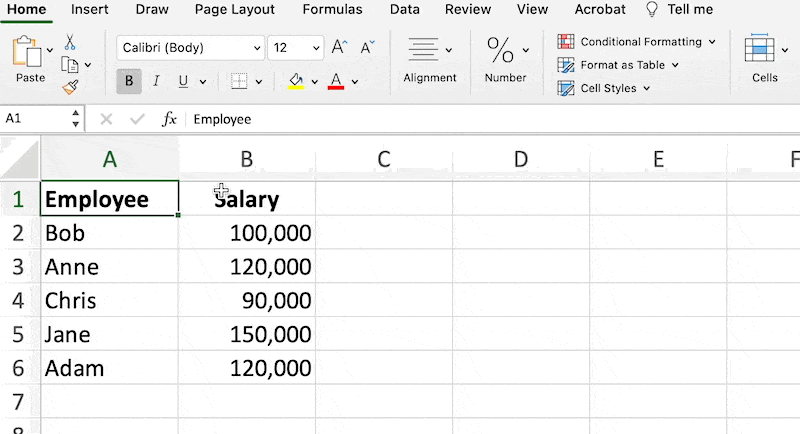Viewport: 800px width, 434px height.
Task: Decrease font size with smaller A
Action: click(367, 47)
